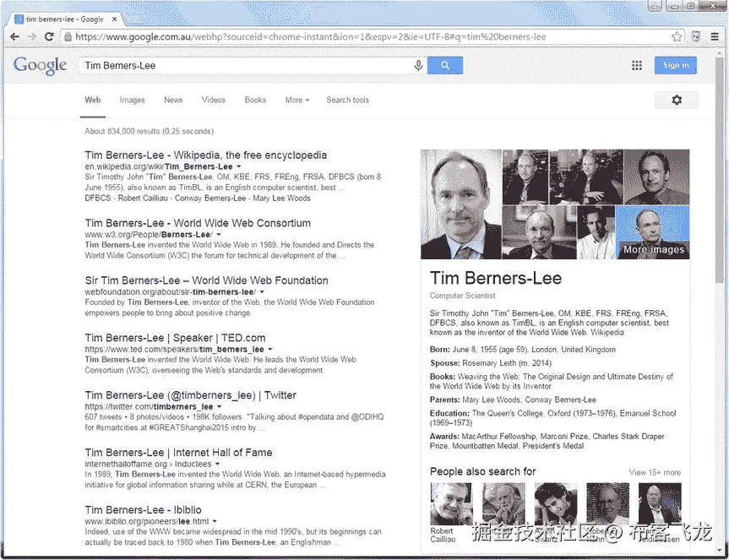The height and width of the screenshot is (560, 729).
Task: Switch to the Images tab
Action: pos(132,100)
